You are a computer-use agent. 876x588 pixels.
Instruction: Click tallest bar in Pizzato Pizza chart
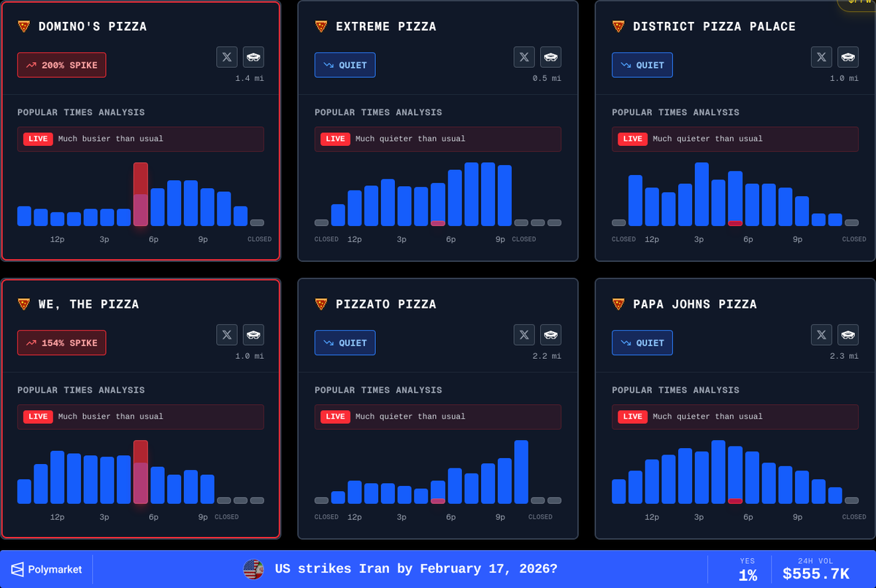click(521, 472)
